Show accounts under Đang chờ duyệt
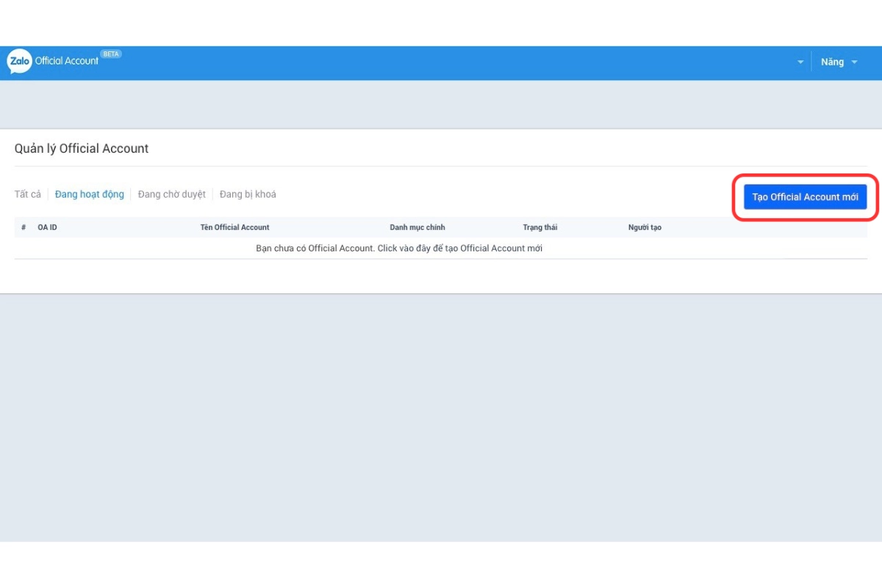 click(172, 195)
